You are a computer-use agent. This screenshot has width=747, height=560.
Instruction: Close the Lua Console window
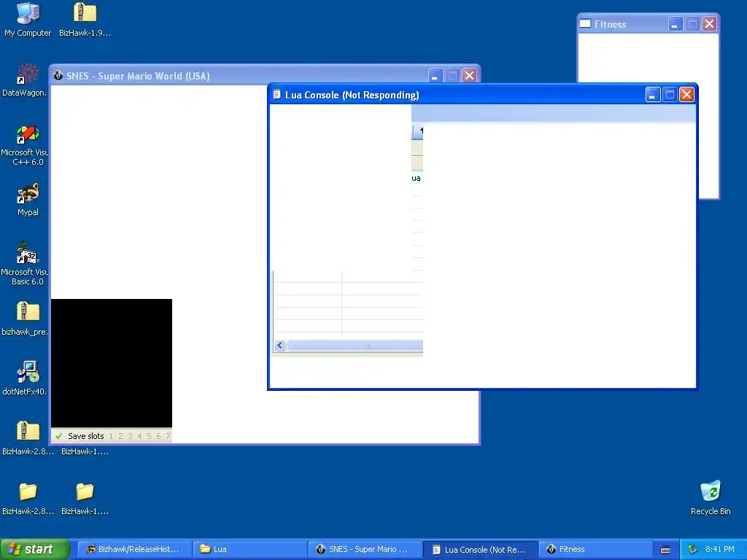(x=686, y=94)
